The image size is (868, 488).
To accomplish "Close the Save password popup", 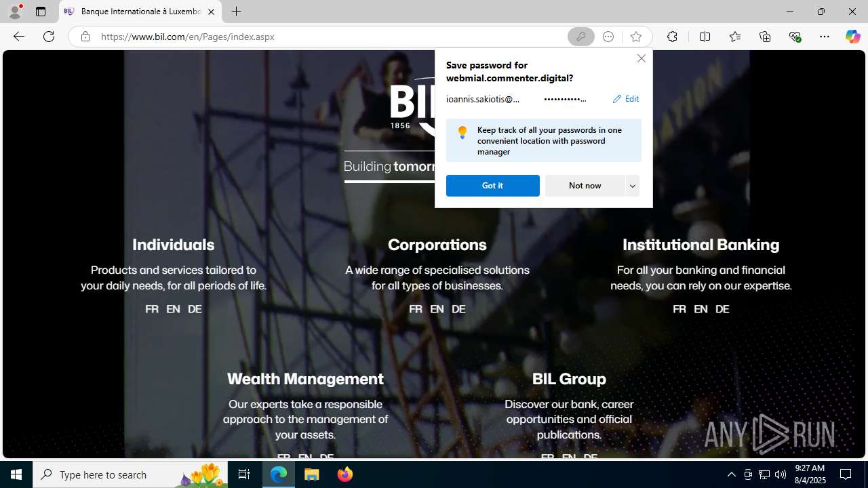I will 641,58.
